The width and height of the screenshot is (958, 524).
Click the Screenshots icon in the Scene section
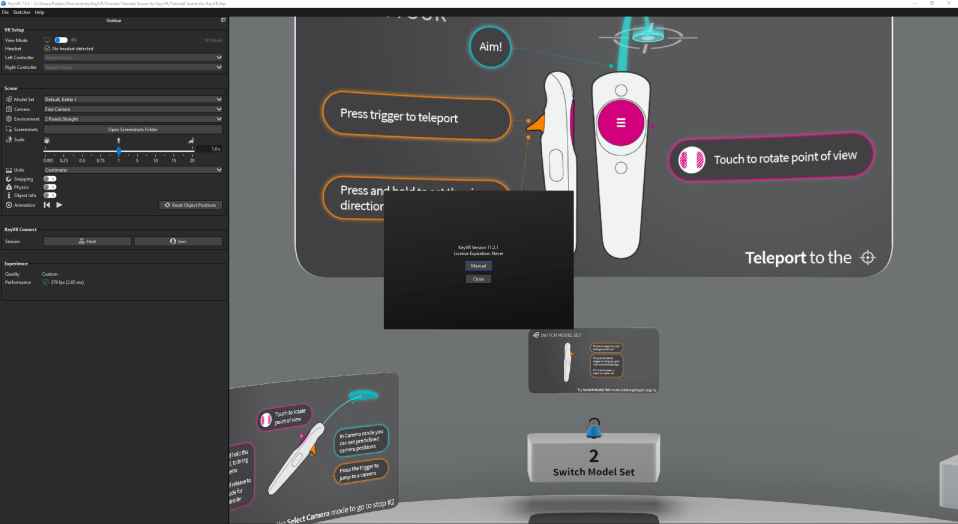coord(9,129)
